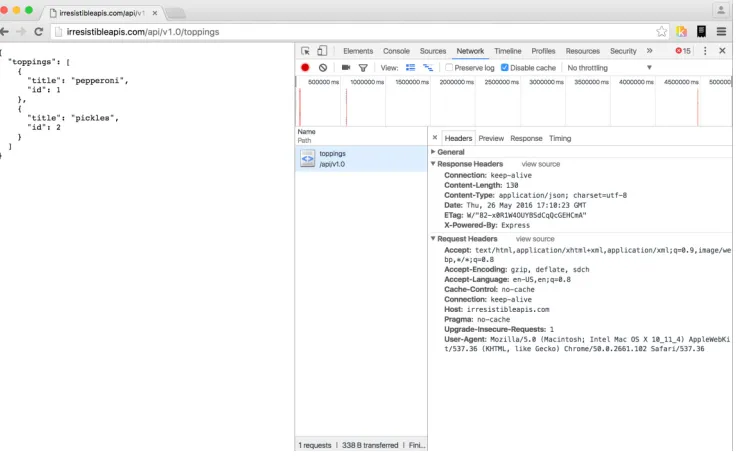Click the Content-Length: 130 header
Image resolution: width=738 pixels, height=456 pixels.
[x=481, y=185]
